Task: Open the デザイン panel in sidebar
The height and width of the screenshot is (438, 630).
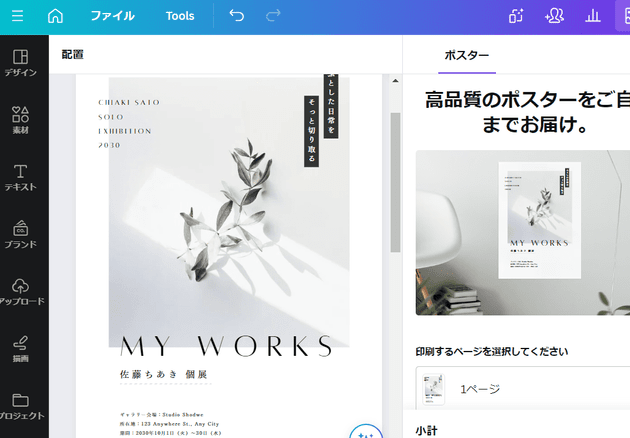Action: coord(20,63)
